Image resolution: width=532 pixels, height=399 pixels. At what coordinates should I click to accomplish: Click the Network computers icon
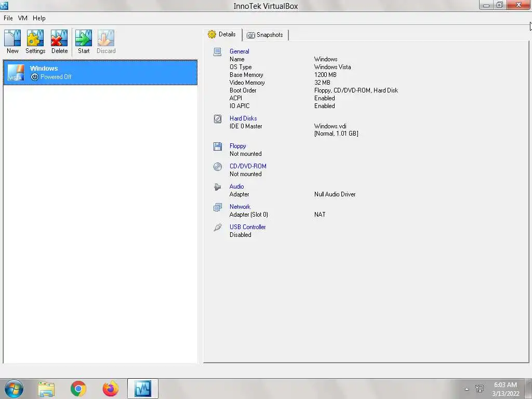coord(218,207)
